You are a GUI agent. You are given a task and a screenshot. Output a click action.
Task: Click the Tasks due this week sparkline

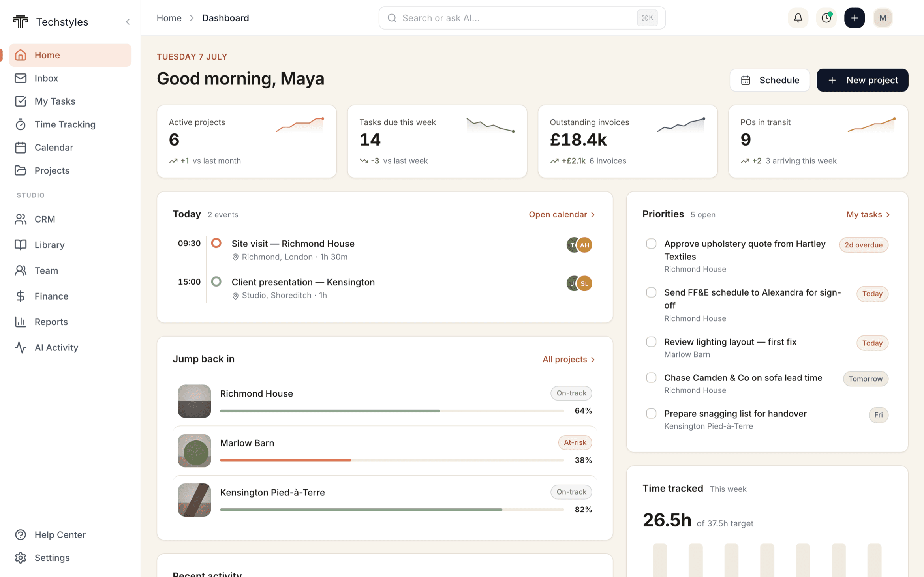pyautogui.click(x=490, y=126)
